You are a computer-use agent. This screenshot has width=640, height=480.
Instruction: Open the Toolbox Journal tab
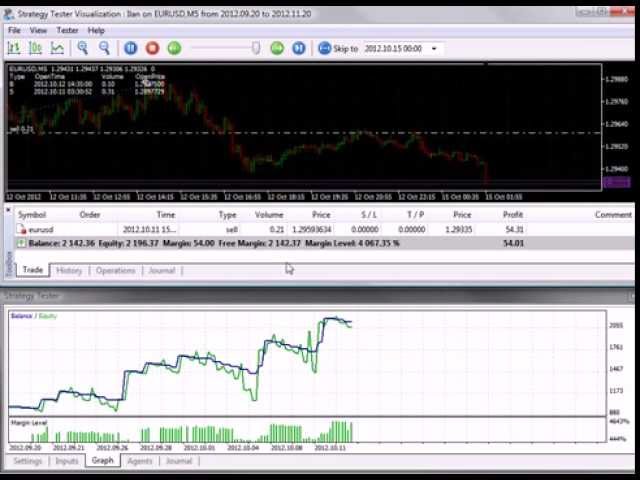coord(162,271)
